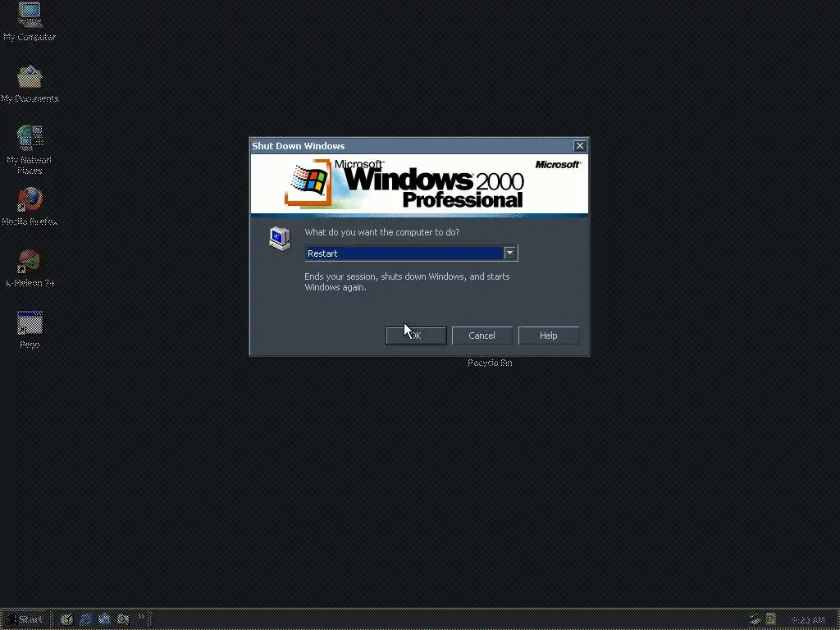Open the shutdown action dropdown arrow
The width and height of the screenshot is (840, 630).
click(x=509, y=253)
